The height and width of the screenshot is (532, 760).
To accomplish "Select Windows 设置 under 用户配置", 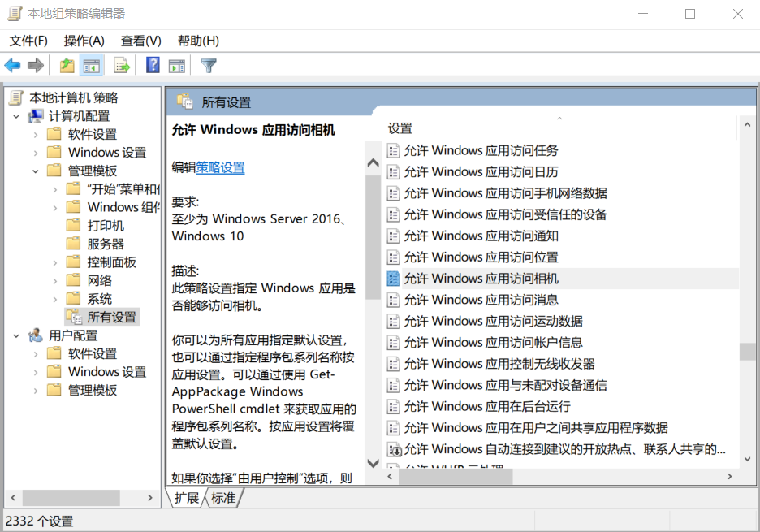I will click(107, 372).
